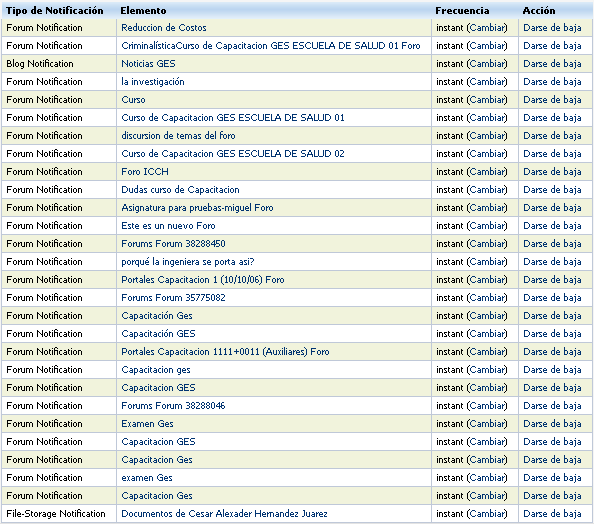This screenshot has width=594, height=524.
Task: Open Curso de Capacitacion GES ESCUELA DE SALUD 02
Action: click(x=233, y=154)
